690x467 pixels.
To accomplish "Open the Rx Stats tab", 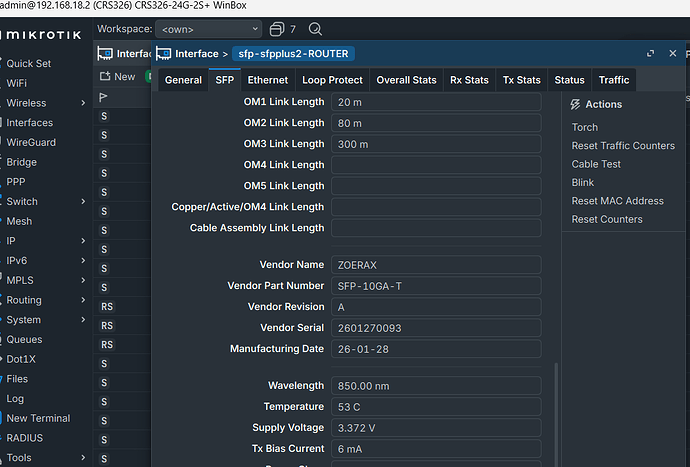I will tap(469, 80).
